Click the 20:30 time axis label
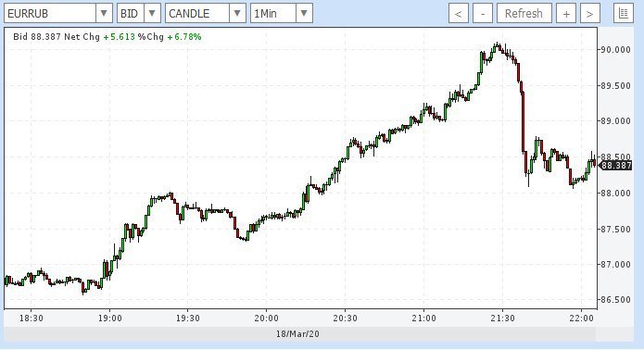This screenshot has width=644, height=350. click(345, 319)
